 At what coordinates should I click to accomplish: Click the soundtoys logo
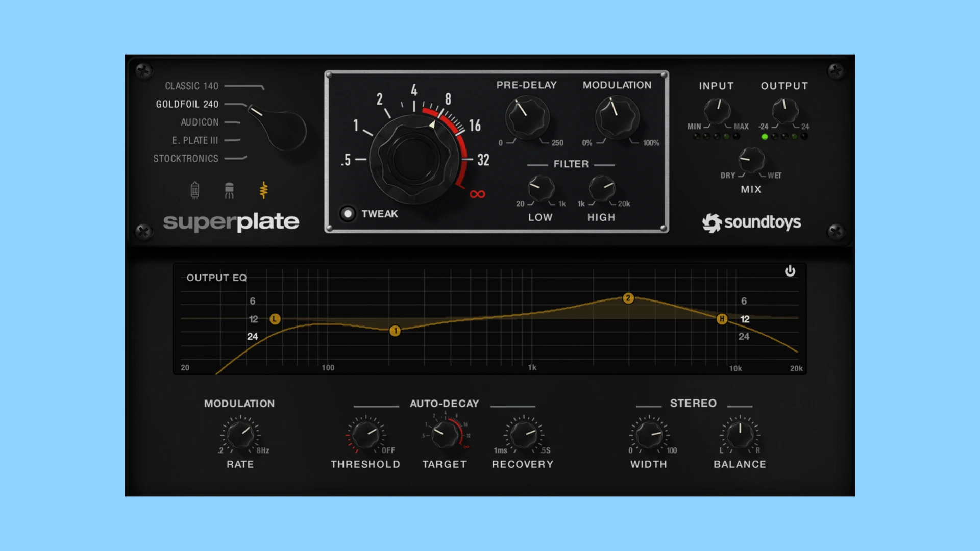pyautogui.click(x=751, y=222)
